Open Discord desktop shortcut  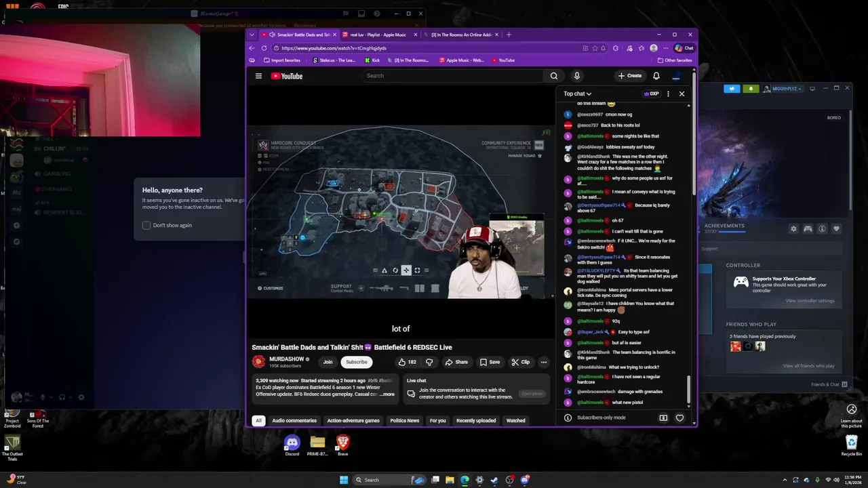pos(292,445)
